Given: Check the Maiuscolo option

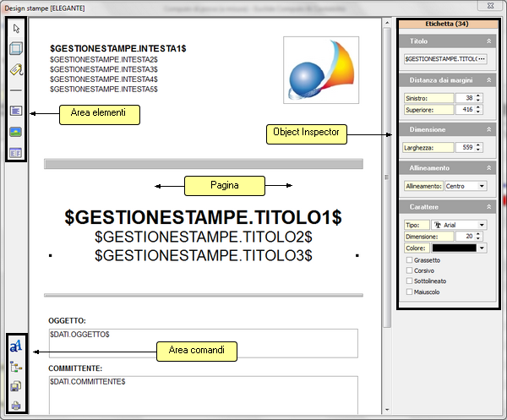Looking at the screenshot, I should click(410, 292).
